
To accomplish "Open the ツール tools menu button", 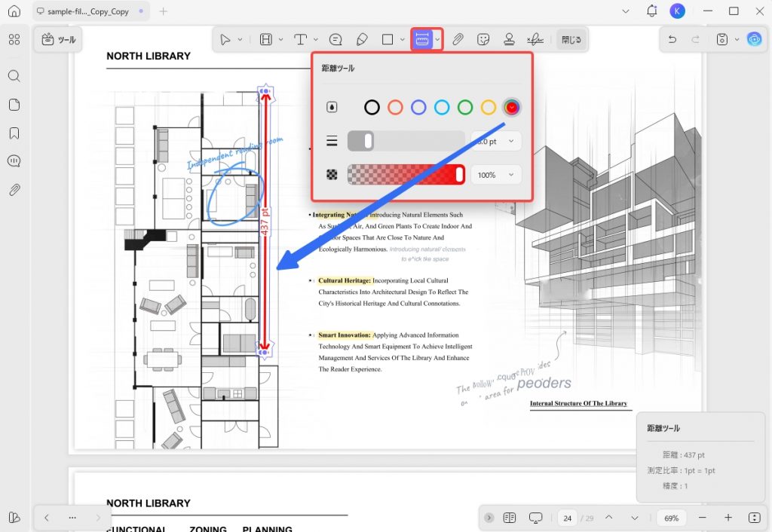I will pos(59,39).
